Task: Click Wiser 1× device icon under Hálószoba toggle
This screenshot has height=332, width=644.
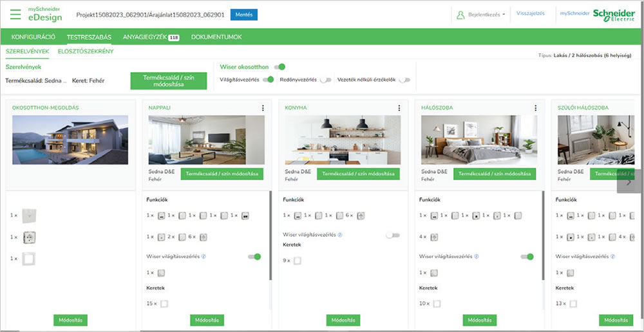Action: (x=434, y=273)
